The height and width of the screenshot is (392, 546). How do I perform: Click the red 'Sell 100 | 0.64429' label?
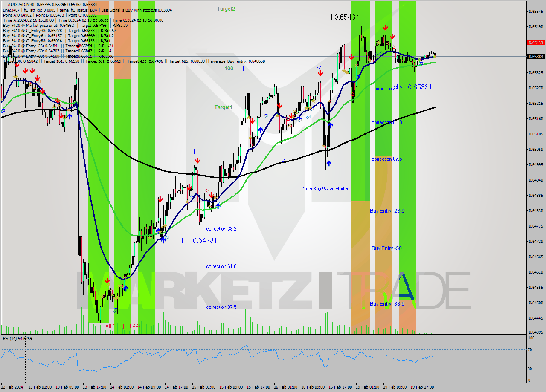(x=123, y=326)
